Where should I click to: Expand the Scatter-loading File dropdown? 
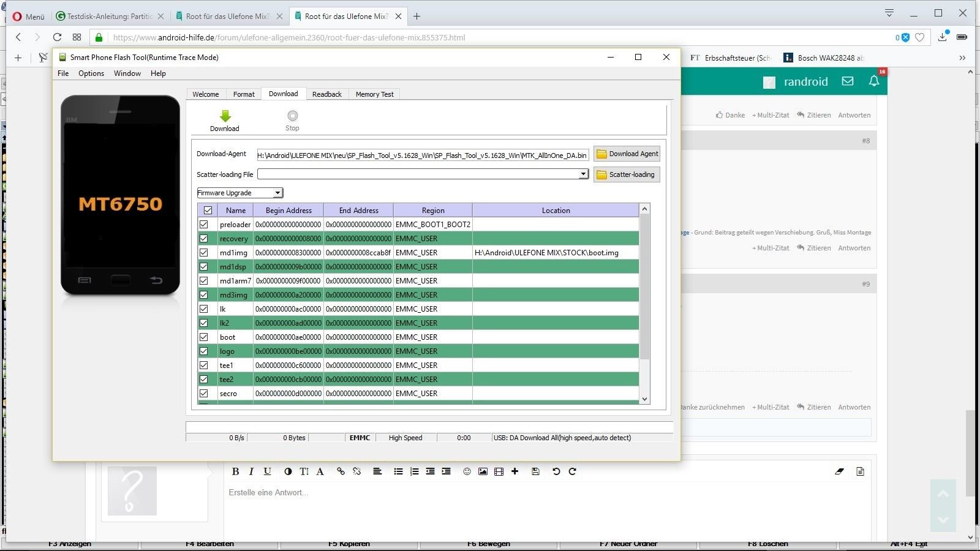point(583,174)
